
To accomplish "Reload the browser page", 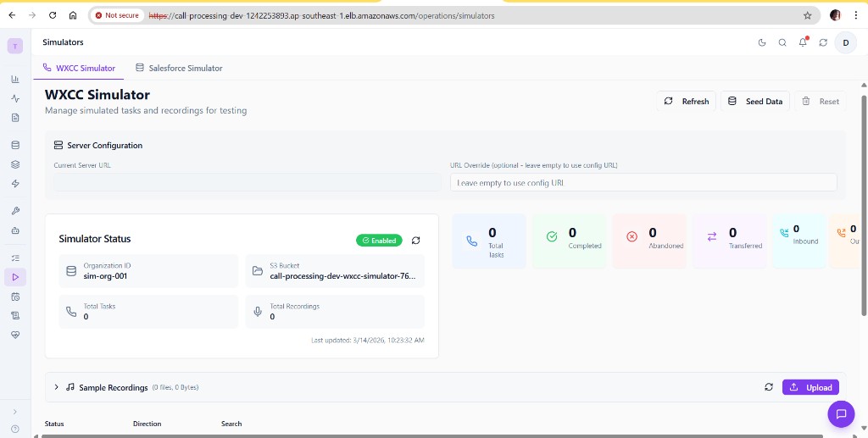I will click(x=53, y=15).
